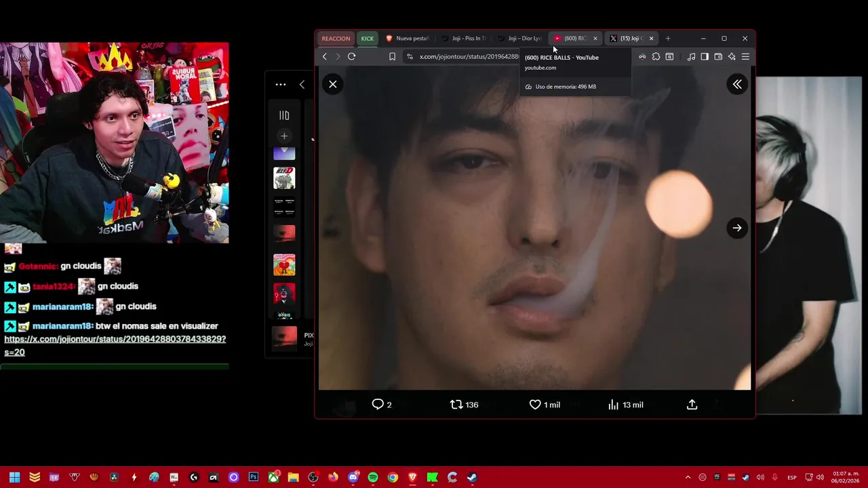868x488 pixels.
Task: Open Steam from the taskbar
Action: [x=472, y=477]
